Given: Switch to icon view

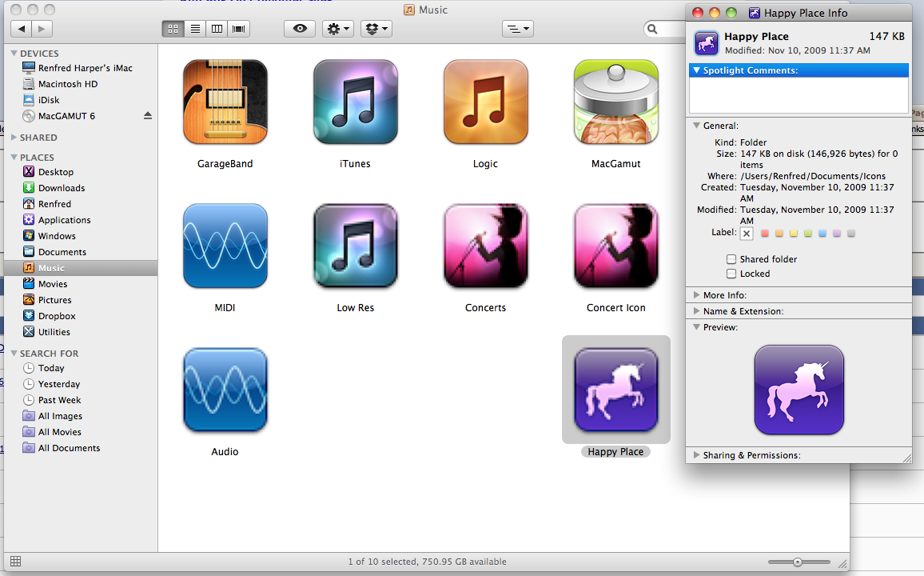Looking at the screenshot, I should (x=173, y=28).
